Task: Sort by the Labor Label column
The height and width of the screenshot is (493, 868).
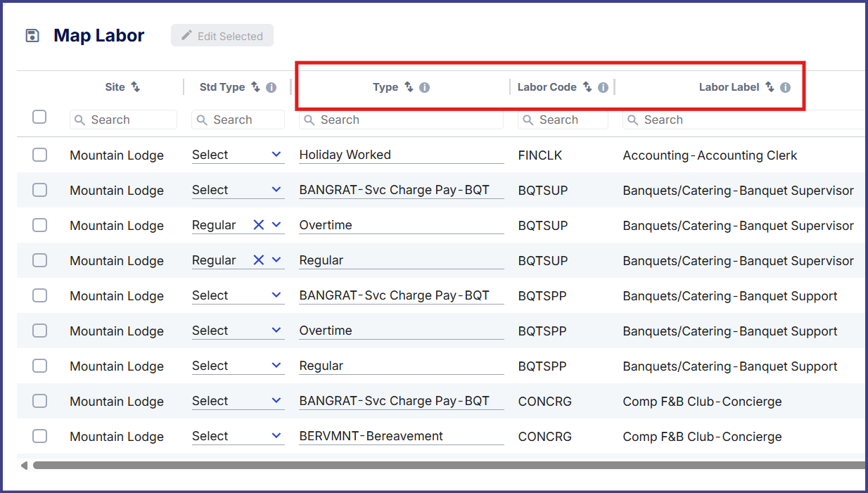Action: coord(770,87)
